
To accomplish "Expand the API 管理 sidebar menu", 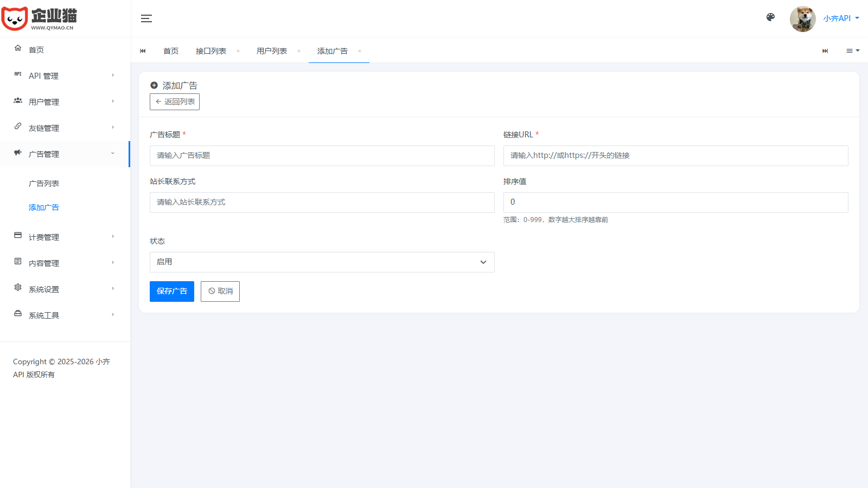I will pyautogui.click(x=65, y=76).
